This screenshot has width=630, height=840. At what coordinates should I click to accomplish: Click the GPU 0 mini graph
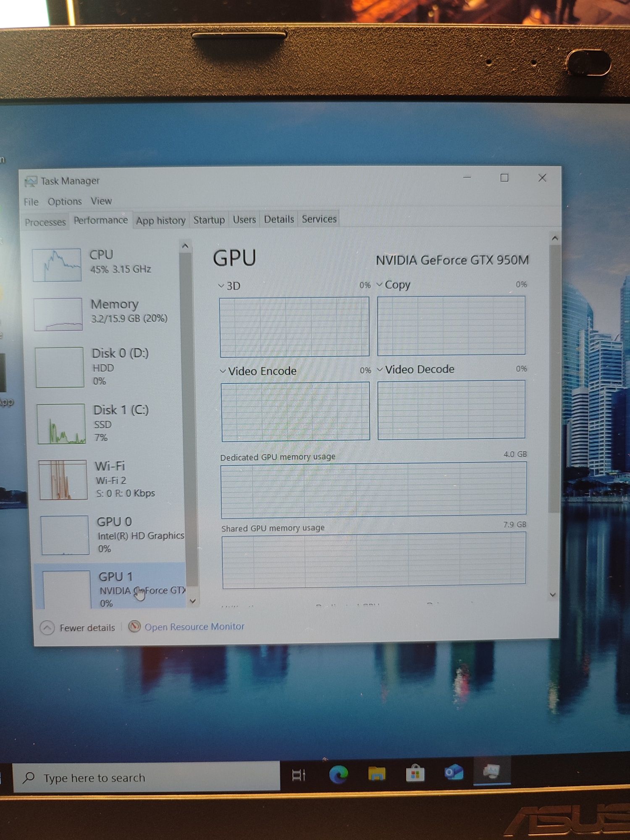pyautogui.click(x=65, y=535)
